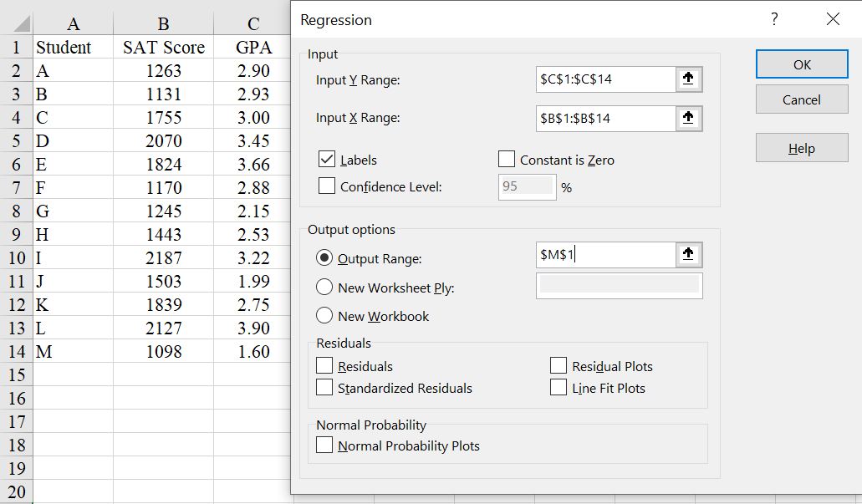The width and height of the screenshot is (862, 504).
Task: Uncheck the Labels checkbox
Action: point(327,160)
